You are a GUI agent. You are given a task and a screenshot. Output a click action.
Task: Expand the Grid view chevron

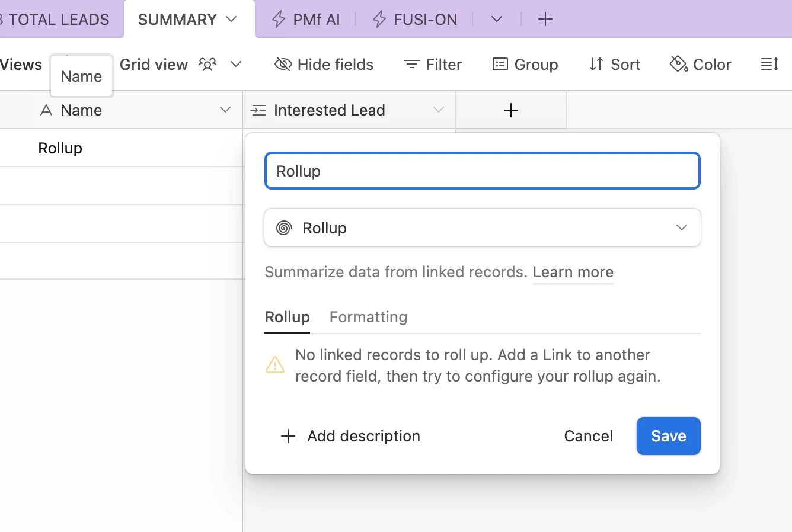(236, 64)
